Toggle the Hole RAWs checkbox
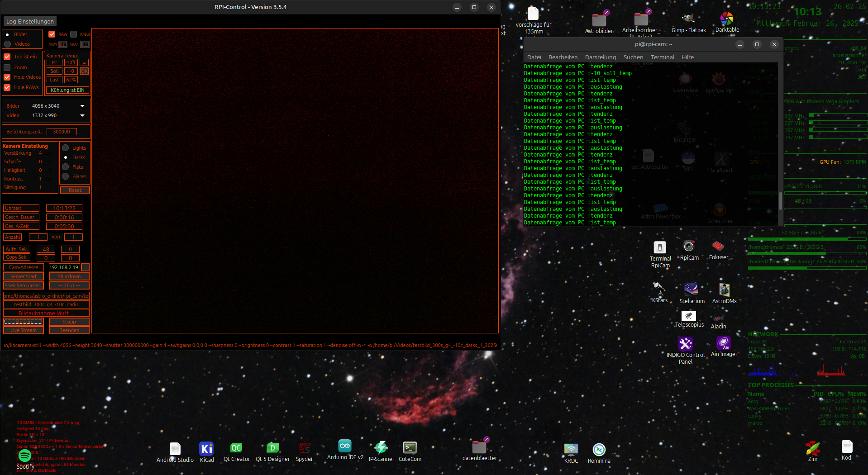 [7, 88]
